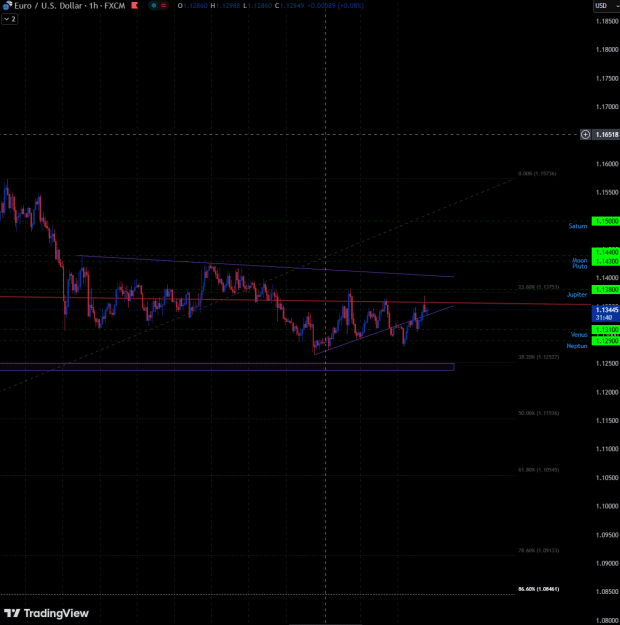This screenshot has height=625, width=620.
Task: Select the Saturn level label
Action: [x=578, y=226]
